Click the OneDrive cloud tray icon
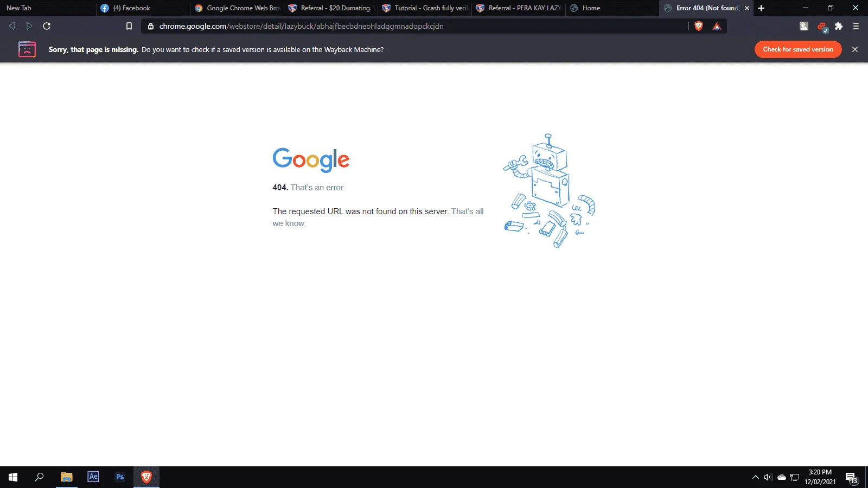This screenshot has height=488, width=868. (782, 477)
